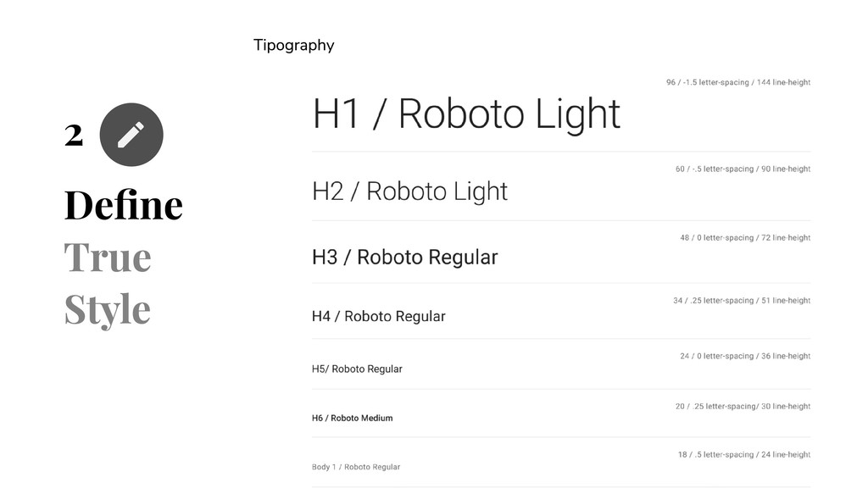This screenshot has width=868, height=488.
Task: Click the 20 / .25 letter-spacing spec label
Action: coord(743,406)
